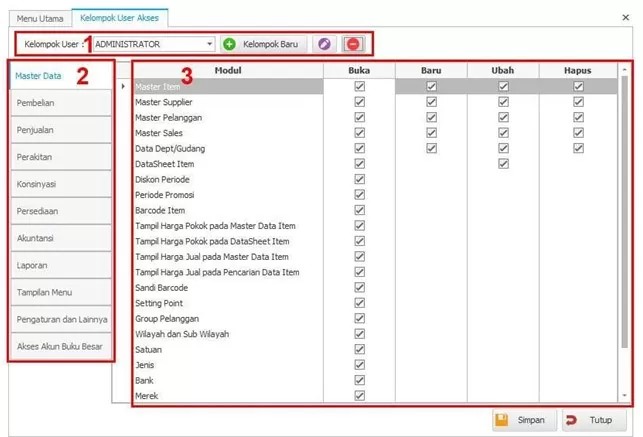Select the Kelompok User Akses tab
The image size is (643, 437).
point(120,18)
